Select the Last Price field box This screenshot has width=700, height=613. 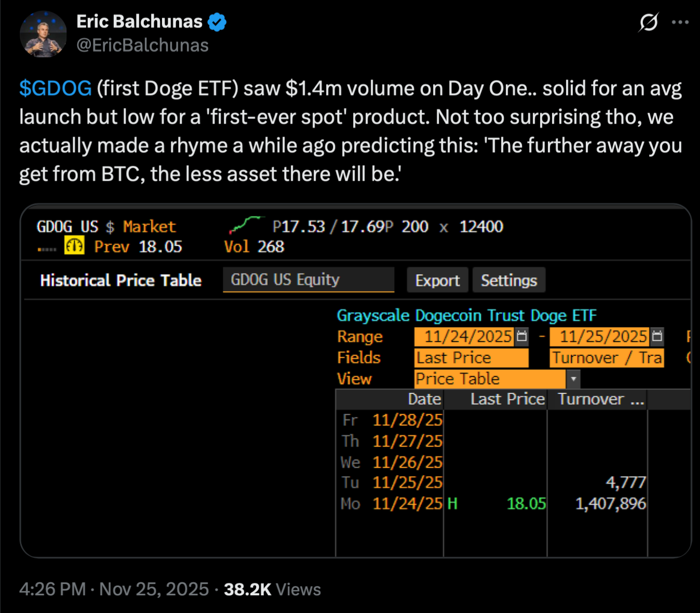point(471,358)
